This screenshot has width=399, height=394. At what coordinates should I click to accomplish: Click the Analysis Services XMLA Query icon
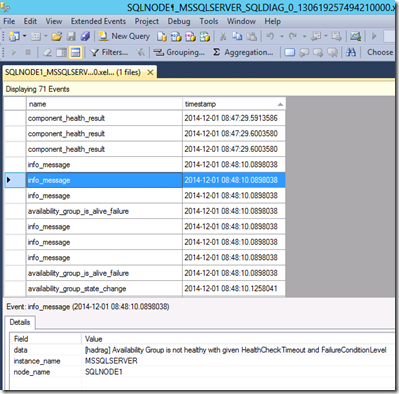pos(205,36)
